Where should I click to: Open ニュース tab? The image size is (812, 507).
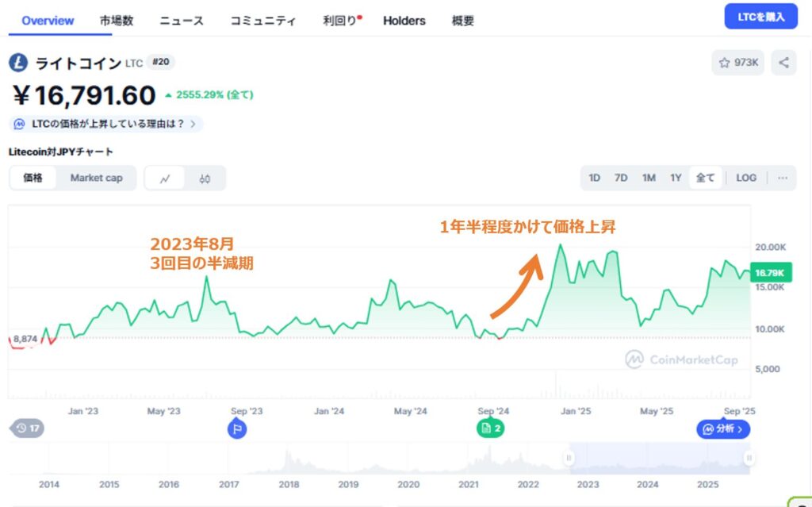click(182, 21)
